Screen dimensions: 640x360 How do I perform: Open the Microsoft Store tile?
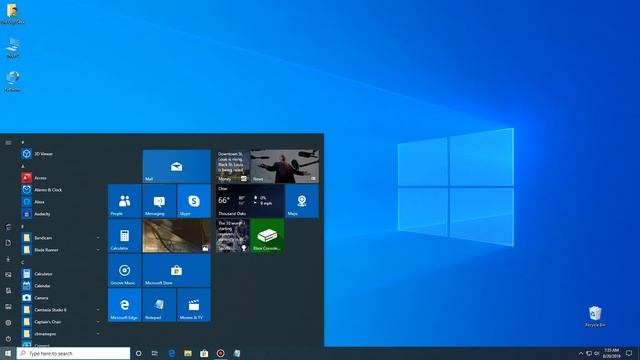point(177,270)
